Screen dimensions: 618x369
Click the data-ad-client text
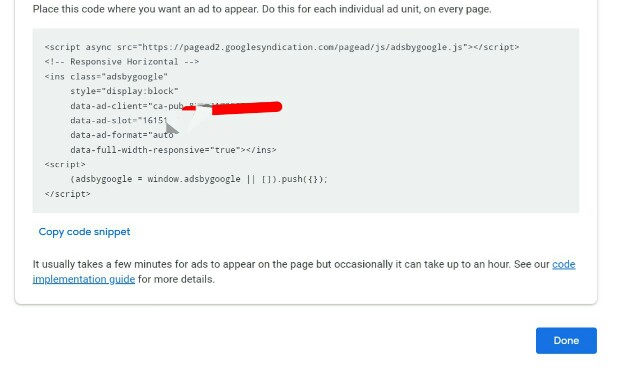[127, 106]
